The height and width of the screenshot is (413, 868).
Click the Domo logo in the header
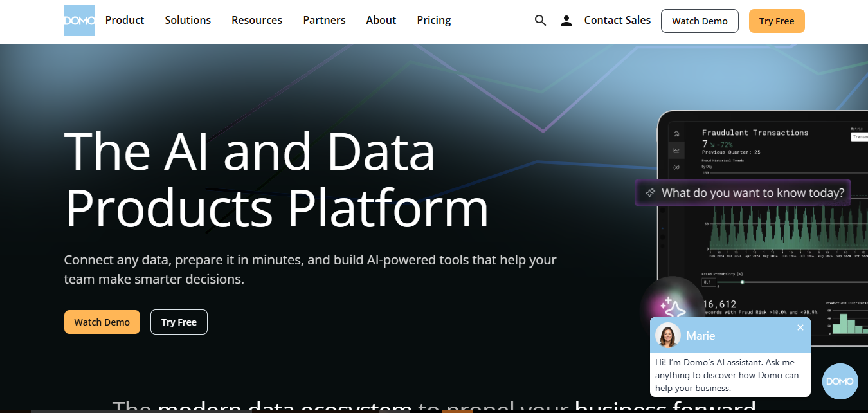tap(80, 21)
